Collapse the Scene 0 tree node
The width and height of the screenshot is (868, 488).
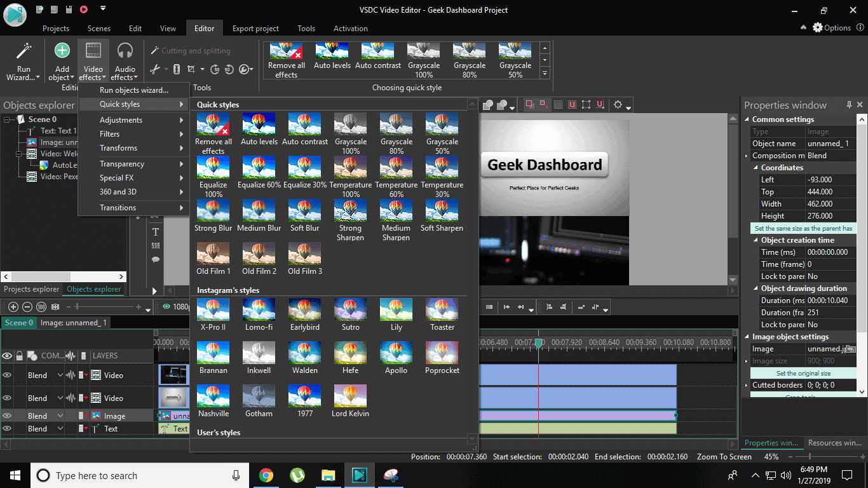[x=7, y=119]
